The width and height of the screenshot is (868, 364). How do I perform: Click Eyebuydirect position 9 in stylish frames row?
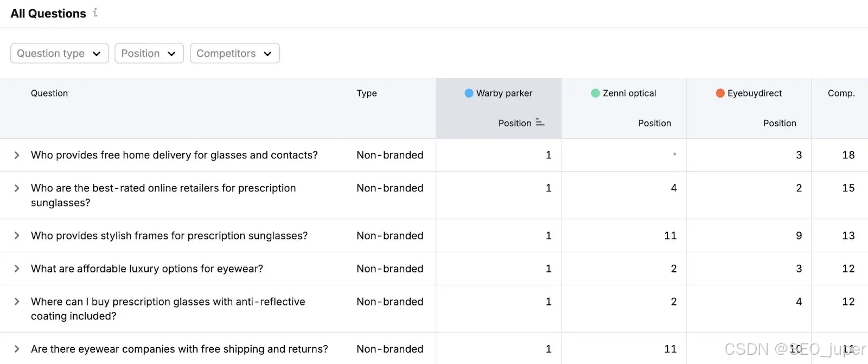click(x=799, y=235)
